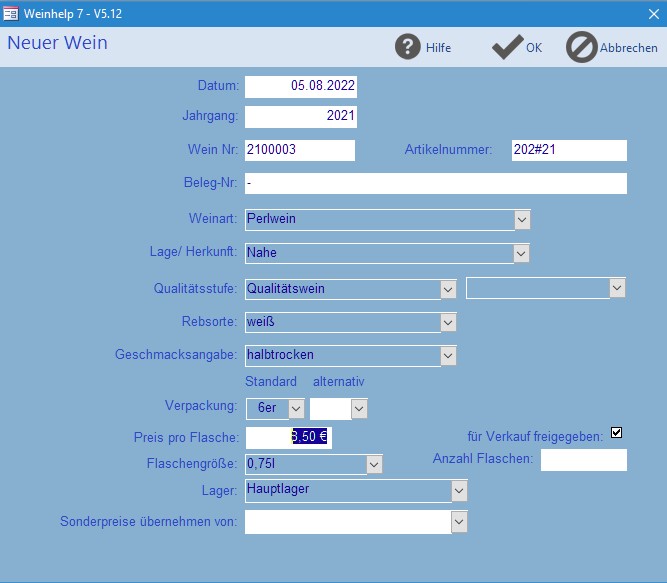Open the Geschmacksangabe dropdown
667x583 pixels.
(448, 355)
